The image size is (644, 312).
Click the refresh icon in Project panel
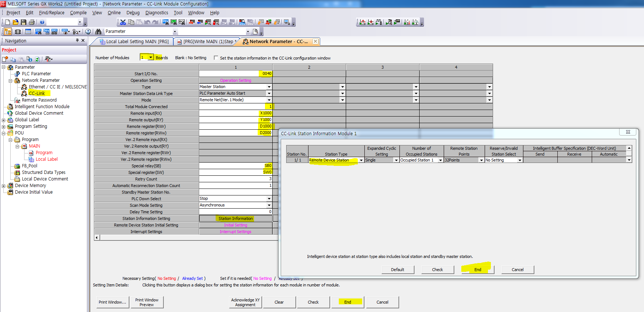(x=37, y=59)
